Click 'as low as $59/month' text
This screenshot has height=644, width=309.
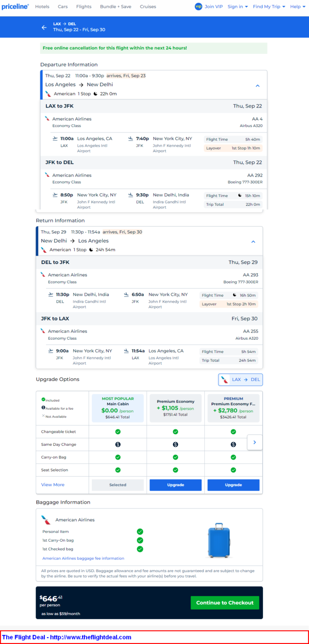pyautogui.click(x=60, y=614)
